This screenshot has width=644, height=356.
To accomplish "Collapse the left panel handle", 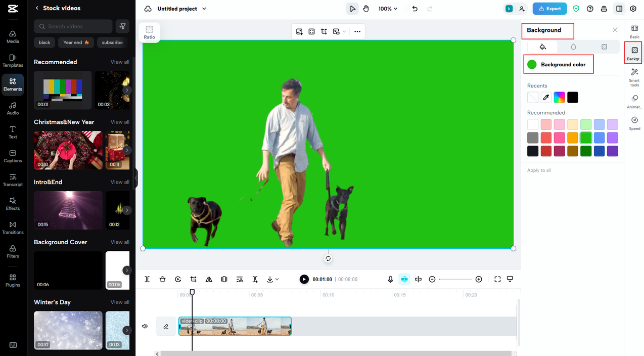I will click(135, 178).
